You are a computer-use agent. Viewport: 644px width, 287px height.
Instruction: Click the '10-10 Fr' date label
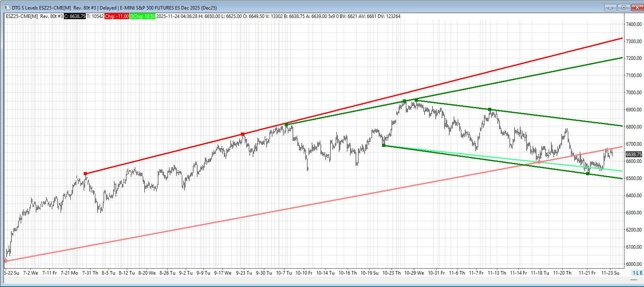click(x=304, y=273)
